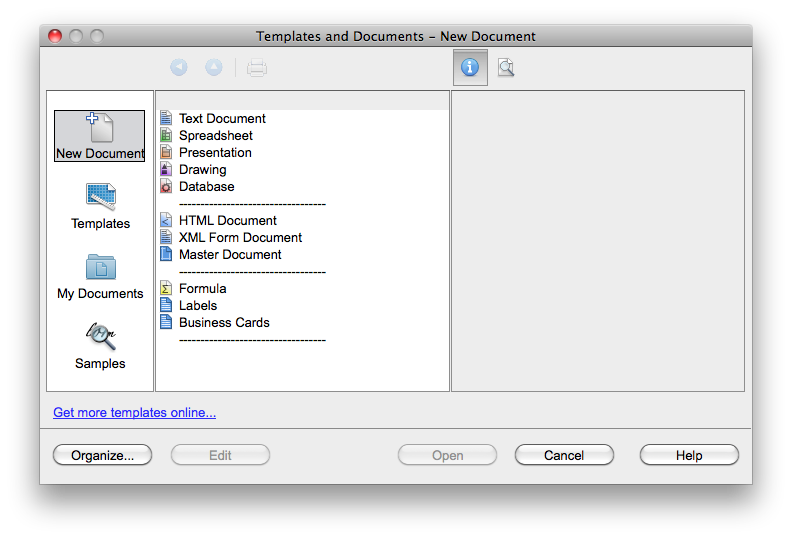Click the Edit button
Screen dimensions: 792x539
(220, 455)
